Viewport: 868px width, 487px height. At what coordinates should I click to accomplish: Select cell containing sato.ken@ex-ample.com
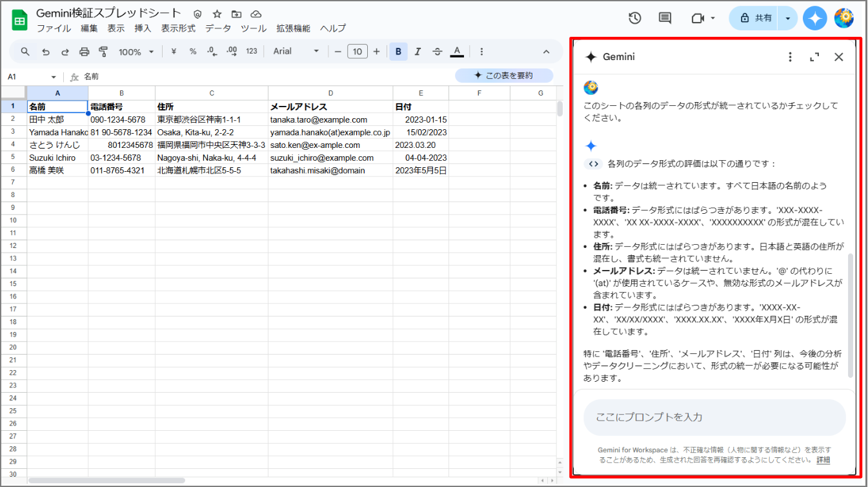point(330,145)
